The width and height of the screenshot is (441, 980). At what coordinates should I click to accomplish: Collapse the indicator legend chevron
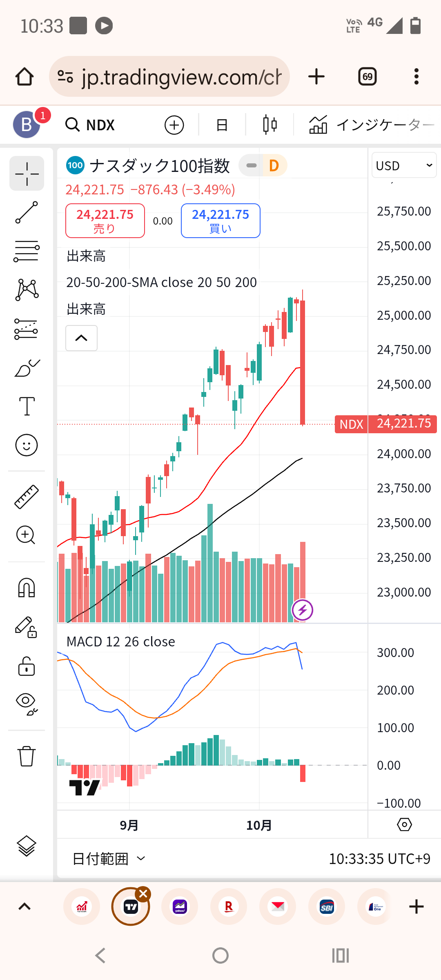(81, 338)
